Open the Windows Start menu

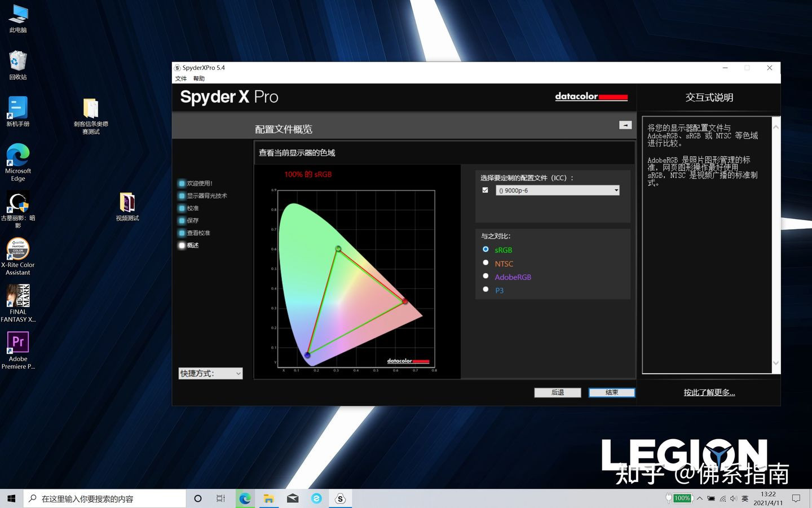(x=11, y=498)
